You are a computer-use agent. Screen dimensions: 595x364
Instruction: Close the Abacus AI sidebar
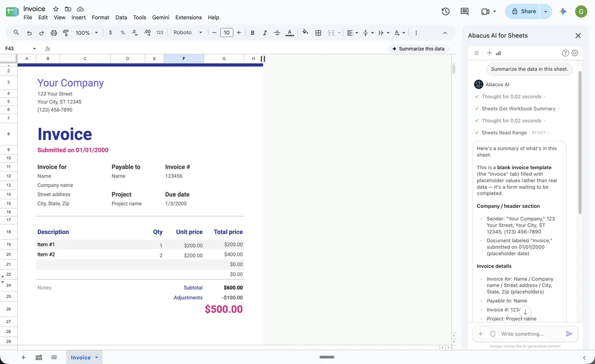(x=578, y=36)
